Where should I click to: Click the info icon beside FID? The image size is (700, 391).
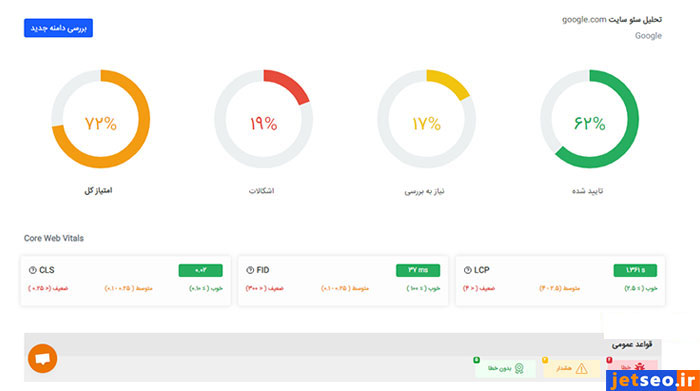250,270
